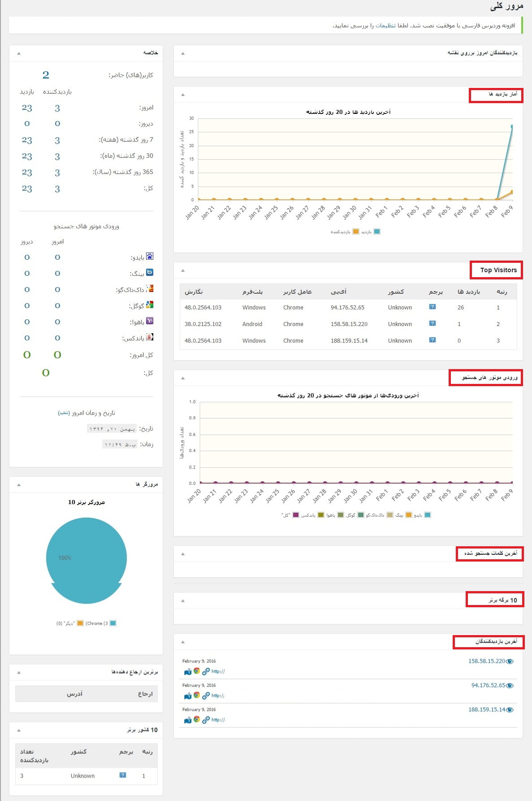
Task: Click the ارجاع column header in referrers table
Action: pos(145,694)
